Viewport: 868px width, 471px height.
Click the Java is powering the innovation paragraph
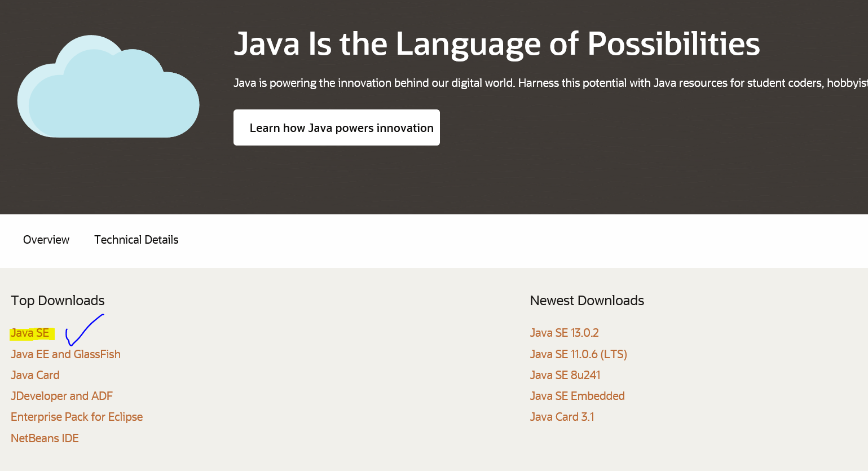coord(550,83)
